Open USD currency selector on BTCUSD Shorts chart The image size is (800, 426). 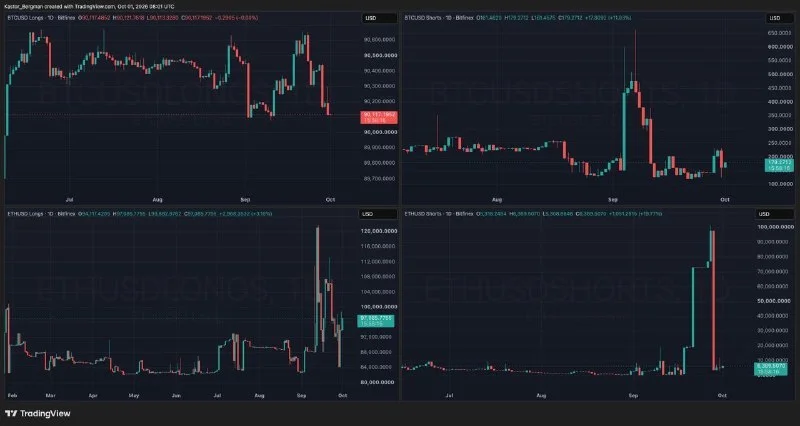(779, 18)
